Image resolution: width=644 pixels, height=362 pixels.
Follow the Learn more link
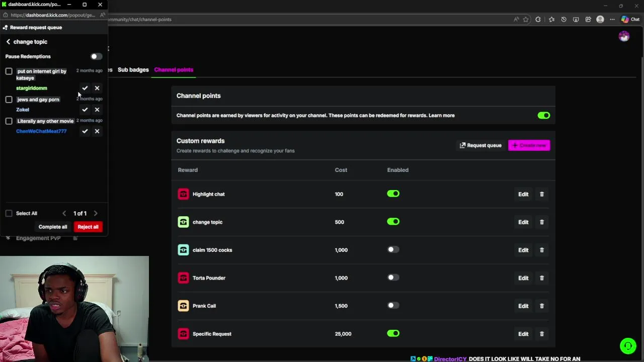(441, 116)
